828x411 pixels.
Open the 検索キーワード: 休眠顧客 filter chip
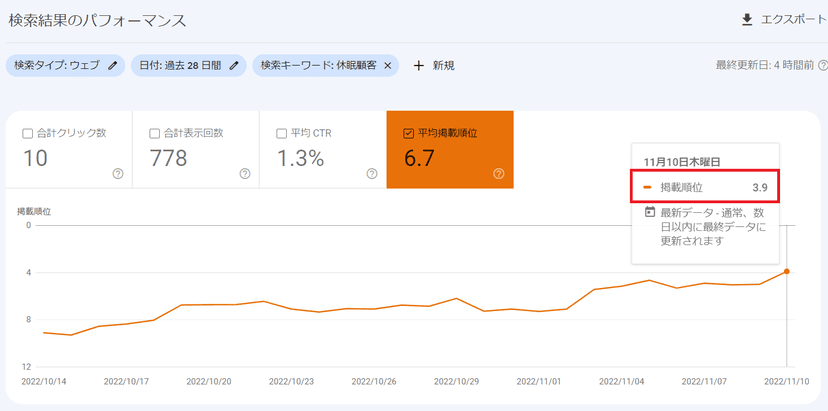tap(325, 66)
